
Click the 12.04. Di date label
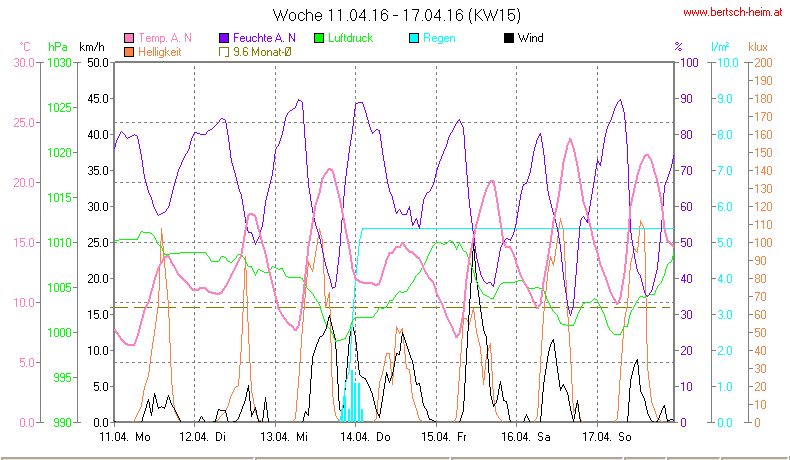click(x=203, y=437)
